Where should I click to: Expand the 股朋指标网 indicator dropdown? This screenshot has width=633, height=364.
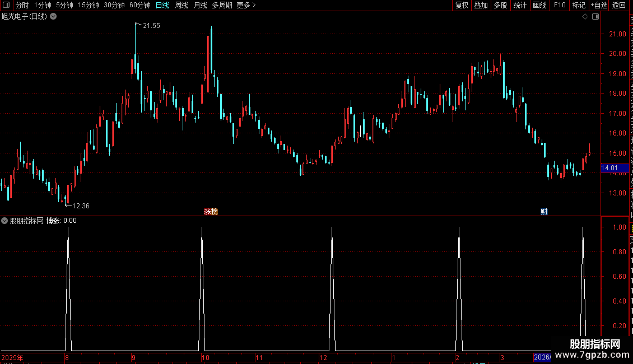4,221
